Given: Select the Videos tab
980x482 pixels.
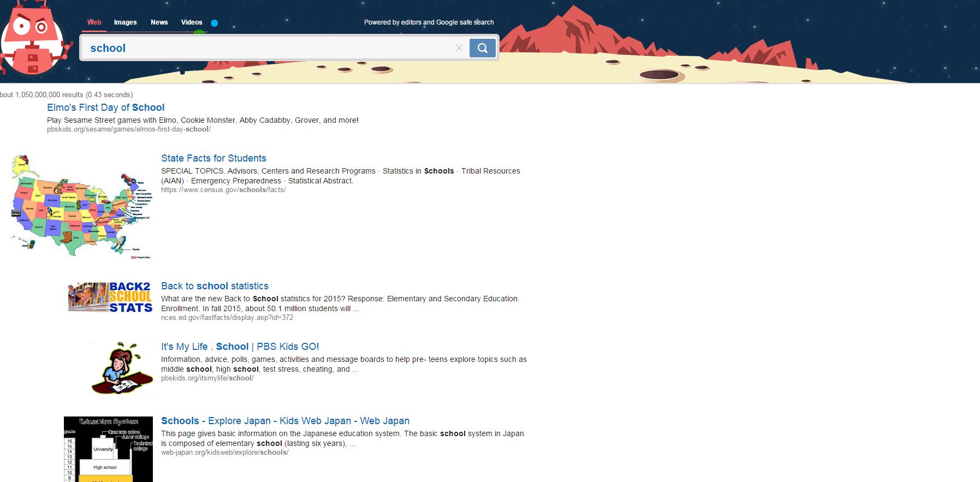Looking at the screenshot, I should click(191, 22).
